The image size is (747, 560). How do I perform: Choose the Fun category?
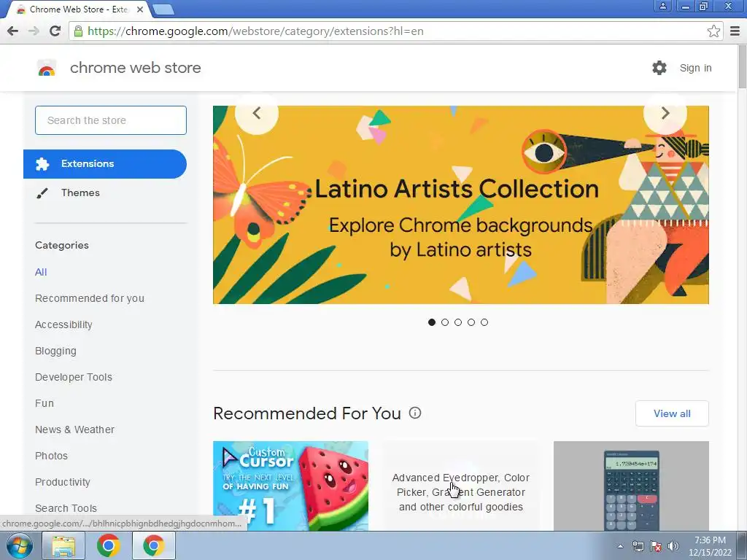tap(44, 403)
